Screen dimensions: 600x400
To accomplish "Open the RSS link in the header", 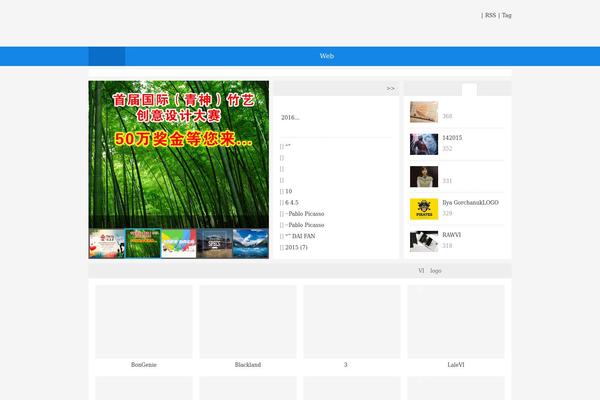I will pyautogui.click(x=490, y=15).
